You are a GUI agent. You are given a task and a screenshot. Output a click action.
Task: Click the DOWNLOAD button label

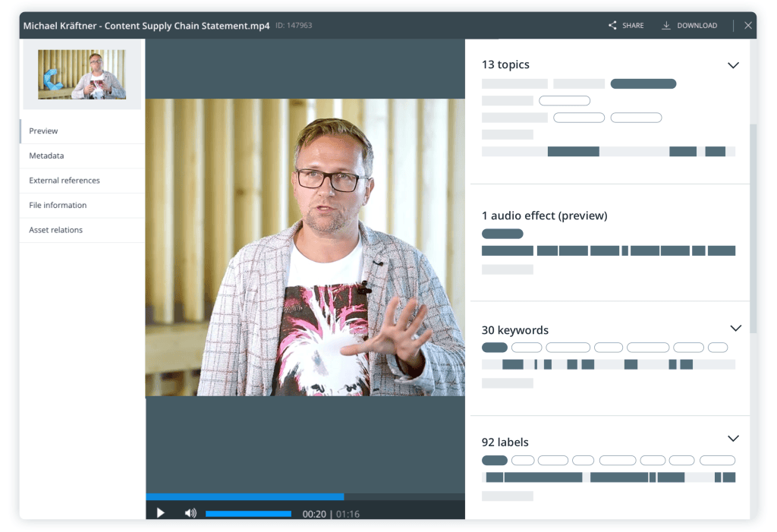click(x=696, y=25)
